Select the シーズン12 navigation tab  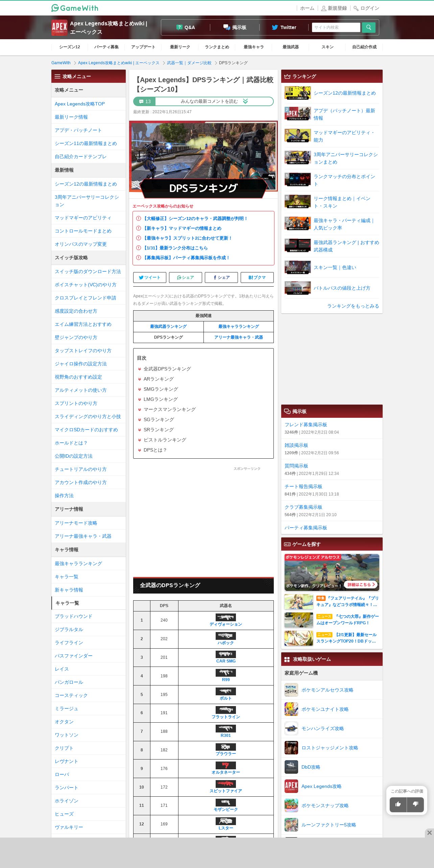click(70, 47)
